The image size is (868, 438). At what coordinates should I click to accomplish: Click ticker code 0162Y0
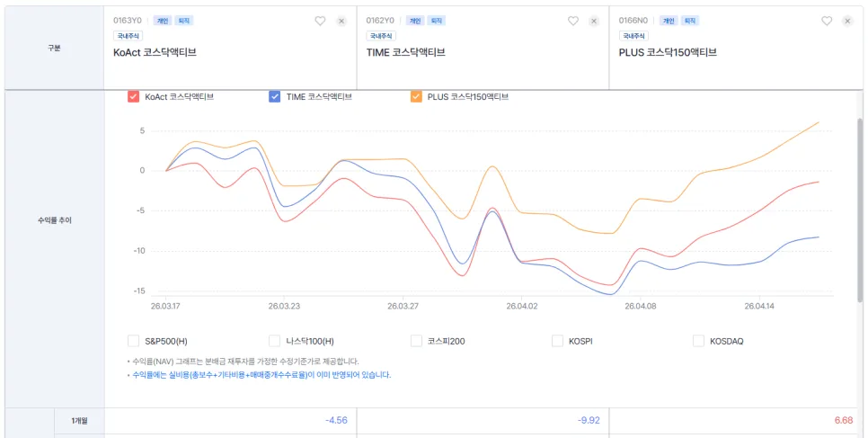tap(380, 21)
